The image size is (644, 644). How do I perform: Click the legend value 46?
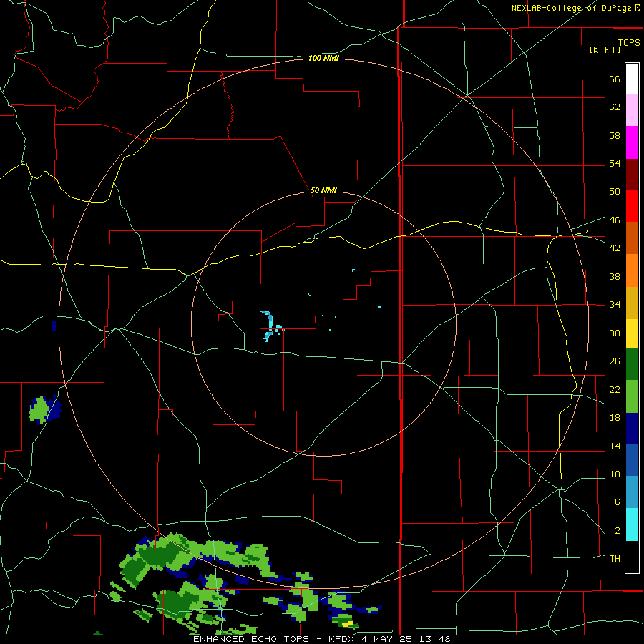pos(615,220)
